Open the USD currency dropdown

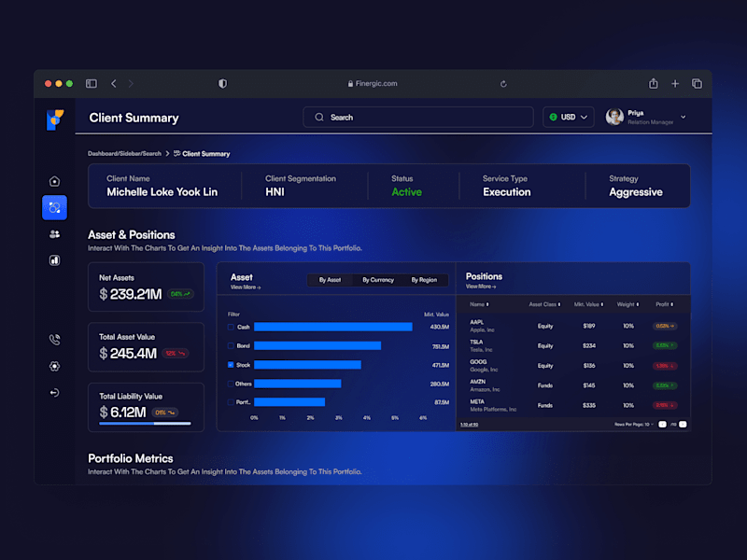coord(569,118)
